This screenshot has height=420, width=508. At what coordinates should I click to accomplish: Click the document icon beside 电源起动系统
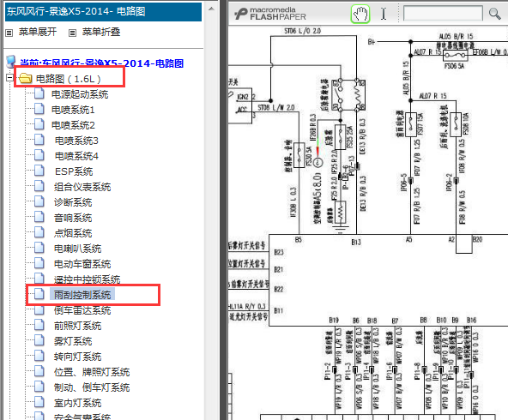(39, 93)
